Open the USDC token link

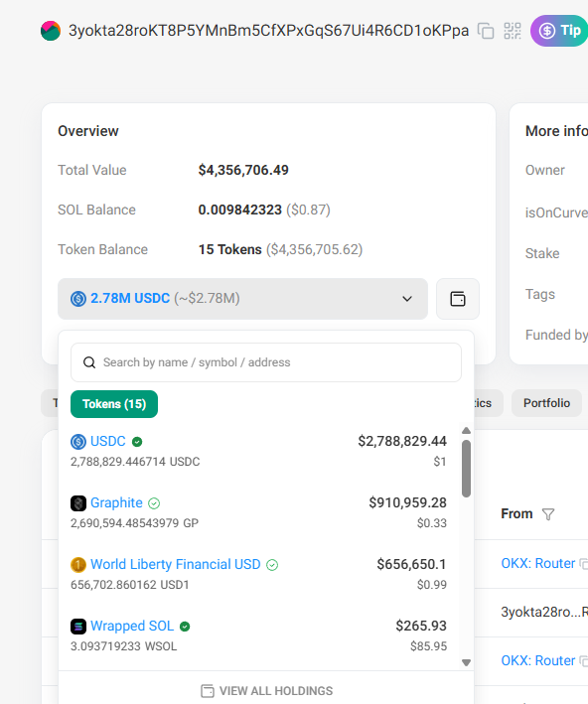(x=108, y=441)
